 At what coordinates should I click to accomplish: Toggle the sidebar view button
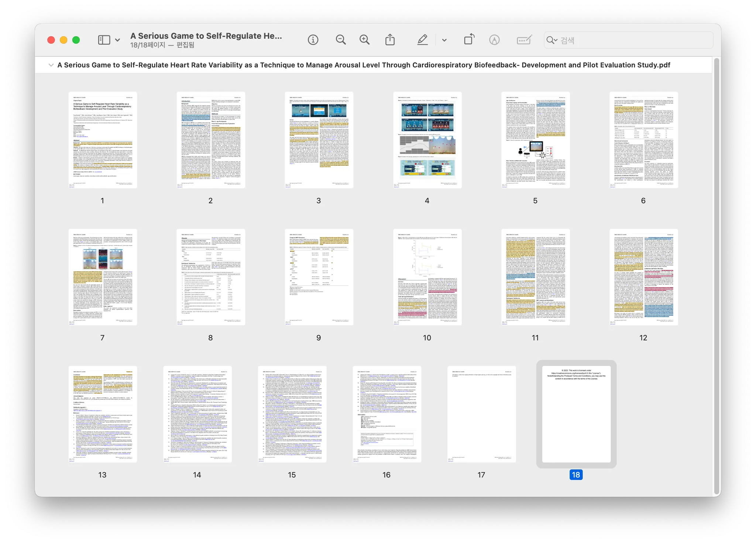click(104, 40)
